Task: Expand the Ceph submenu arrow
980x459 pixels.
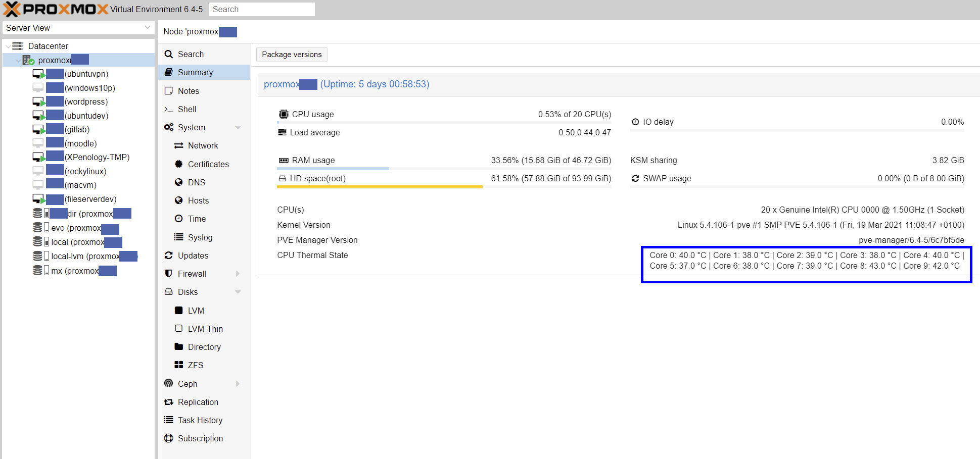Action: point(238,384)
